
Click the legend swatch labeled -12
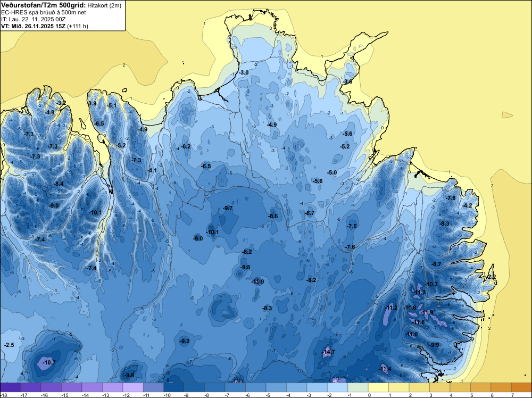[132, 387]
